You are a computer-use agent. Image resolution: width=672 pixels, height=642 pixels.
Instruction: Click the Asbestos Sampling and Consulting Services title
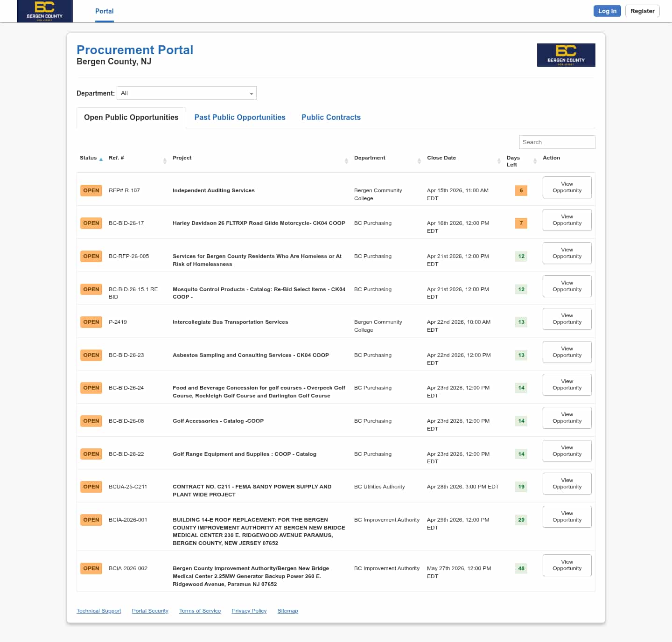click(251, 356)
